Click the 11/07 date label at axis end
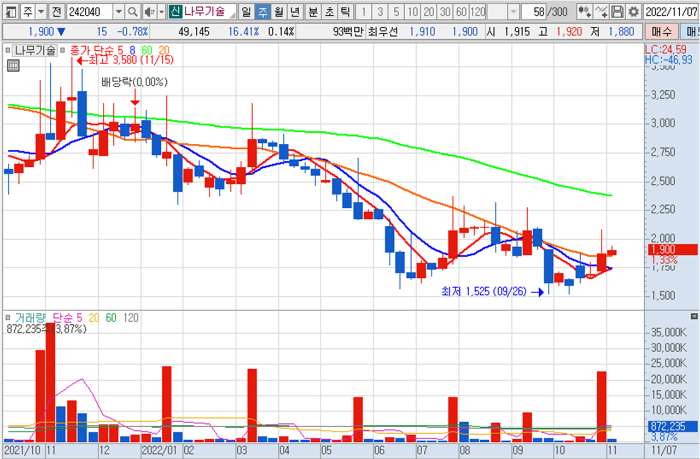The image size is (700, 459). click(664, 450)
